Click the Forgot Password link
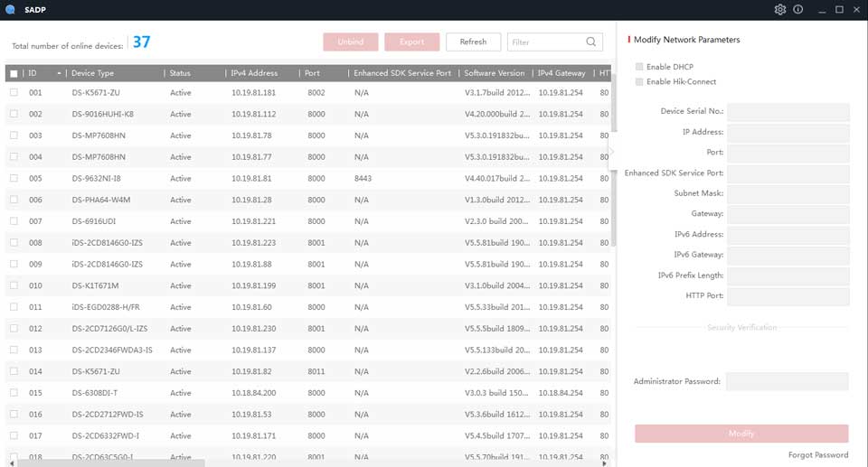The width and height of the screenshot is (868, 467). click(x=817, y=455)
